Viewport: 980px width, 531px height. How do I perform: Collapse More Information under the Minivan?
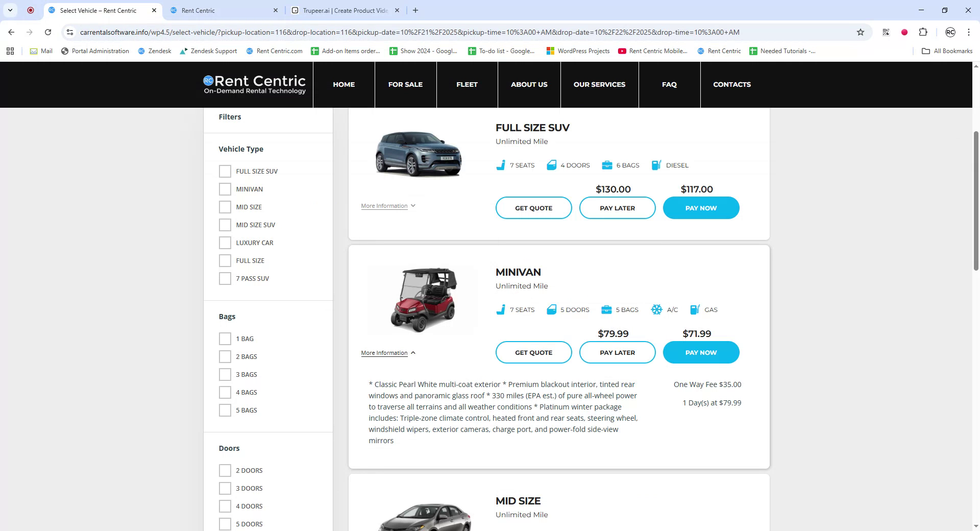(388, 353)
